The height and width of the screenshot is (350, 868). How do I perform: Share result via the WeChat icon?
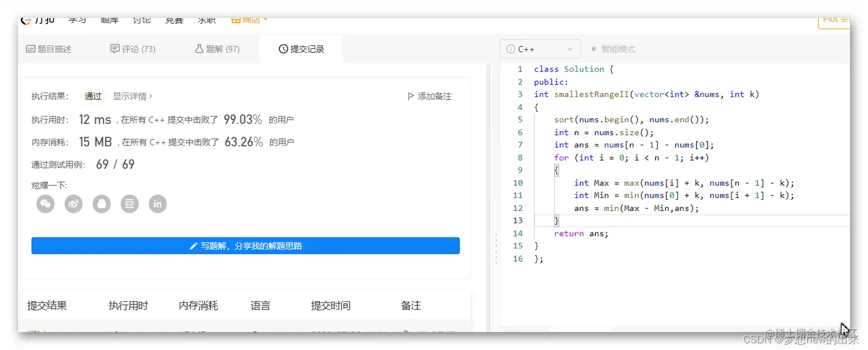coord(45,204)
